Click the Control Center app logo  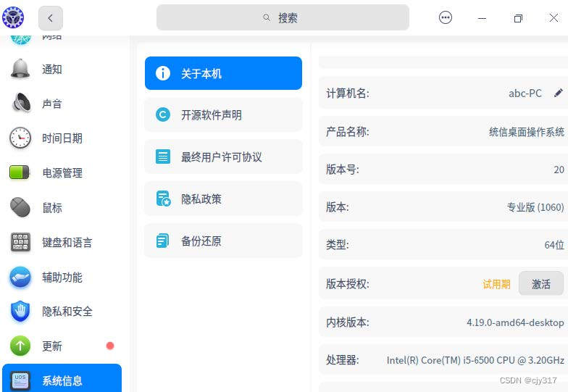point(13,17)
